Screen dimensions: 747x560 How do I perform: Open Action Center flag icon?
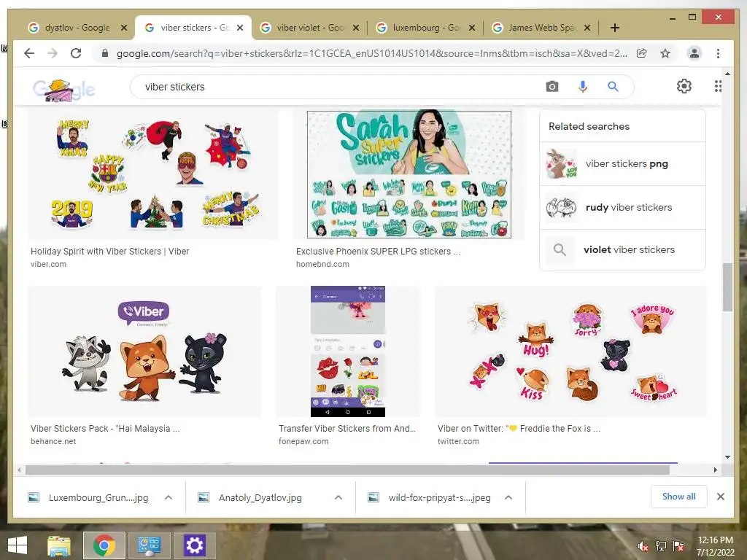point(678,546)
